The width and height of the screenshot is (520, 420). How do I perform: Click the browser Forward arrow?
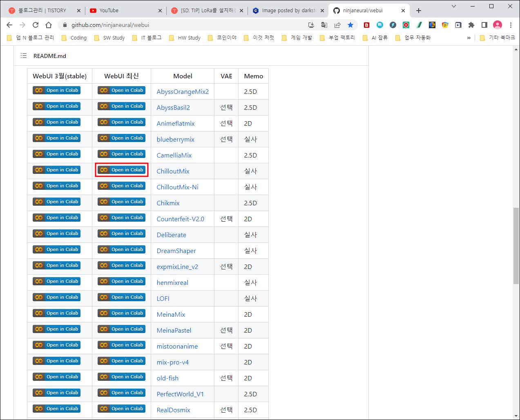[x=22, y=25]
